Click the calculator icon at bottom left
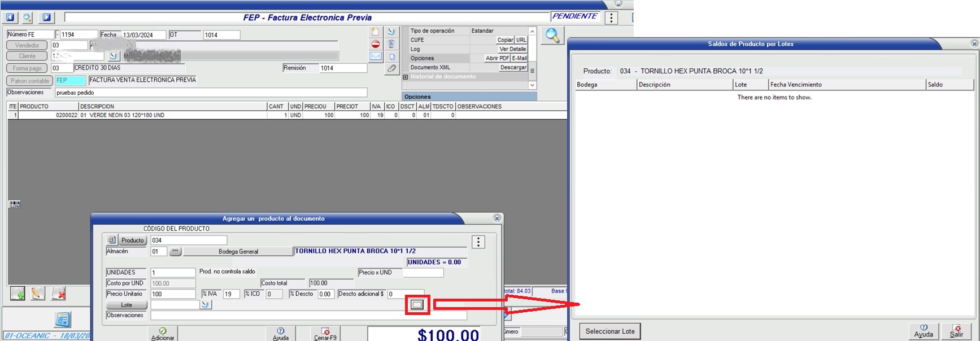Image resolution: width=980 pixels, height=341 pixels. [x=62, y=320]
